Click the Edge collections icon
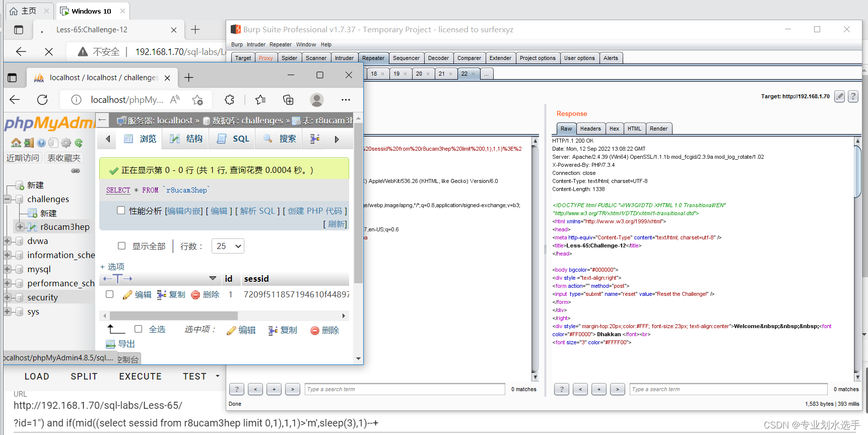Image resolution: width=868 pixels, height=435 pixels. pos(288,100)
